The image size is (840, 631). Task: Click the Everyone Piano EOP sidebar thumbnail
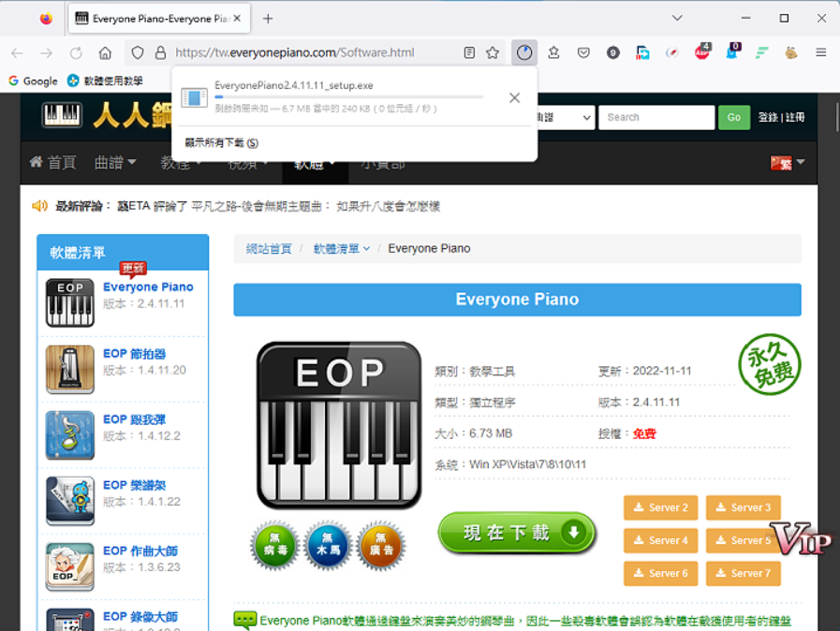(69, 302)
